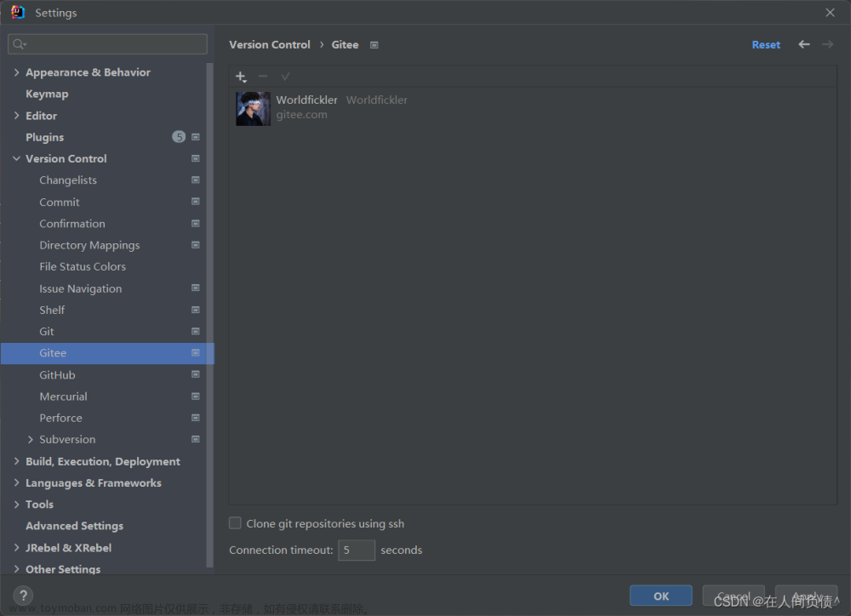Select the Git settings page

[46, 332]
